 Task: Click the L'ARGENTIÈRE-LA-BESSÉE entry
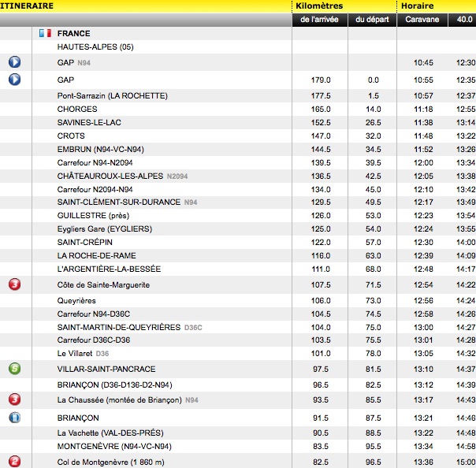pos(108,269)
